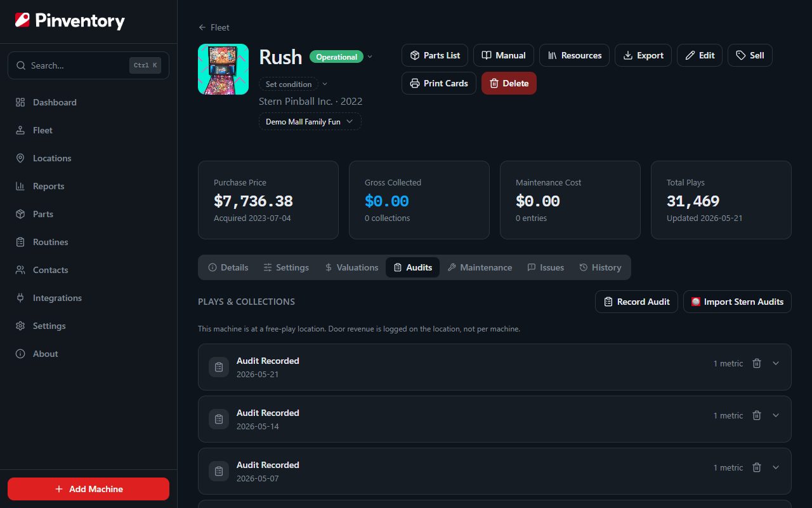Click the clipboard icon of the 2026-05-14 audit
Viewport: 812px width, 508px height.
(219, 419)
